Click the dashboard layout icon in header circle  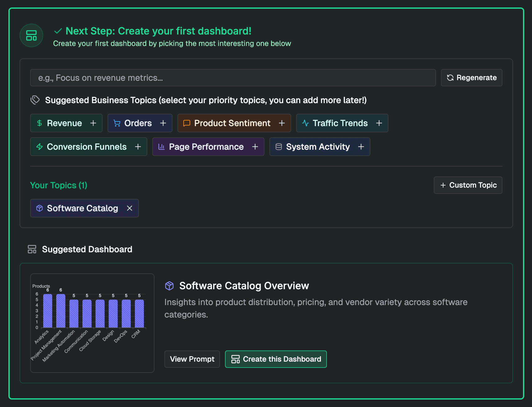(x=31, y=35)
